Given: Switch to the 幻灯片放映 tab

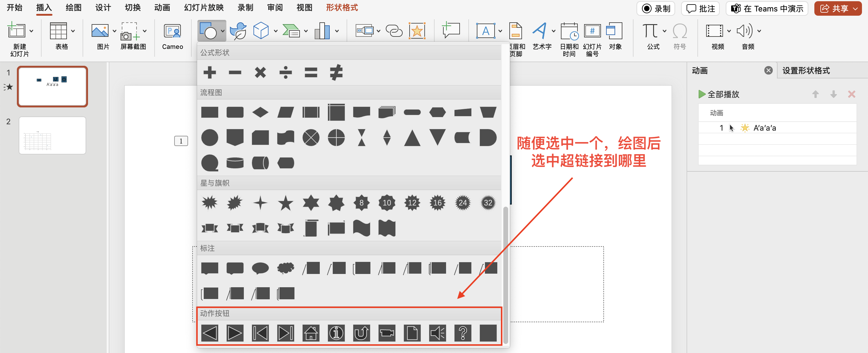Looking at the screenshot, I should [203, 8].
